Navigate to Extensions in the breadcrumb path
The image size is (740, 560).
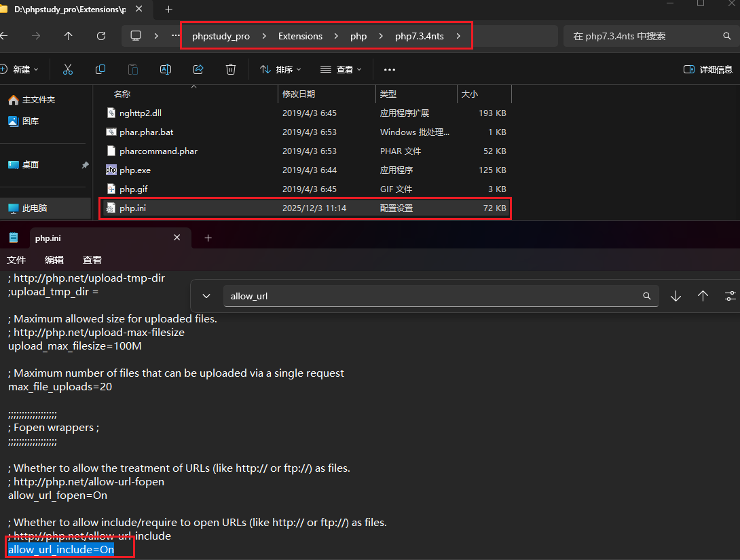click(300, 36)
